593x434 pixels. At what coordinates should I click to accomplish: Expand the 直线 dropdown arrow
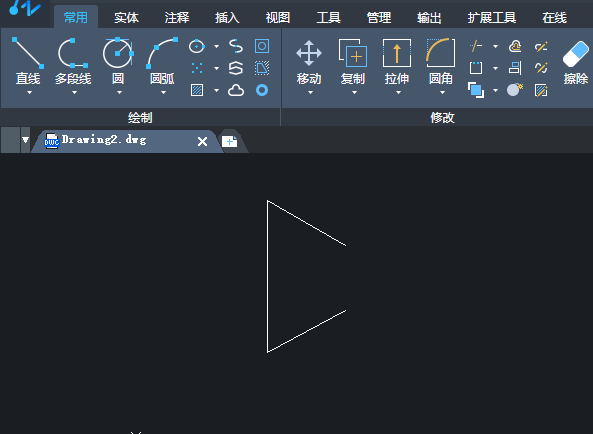coord(29,93)
